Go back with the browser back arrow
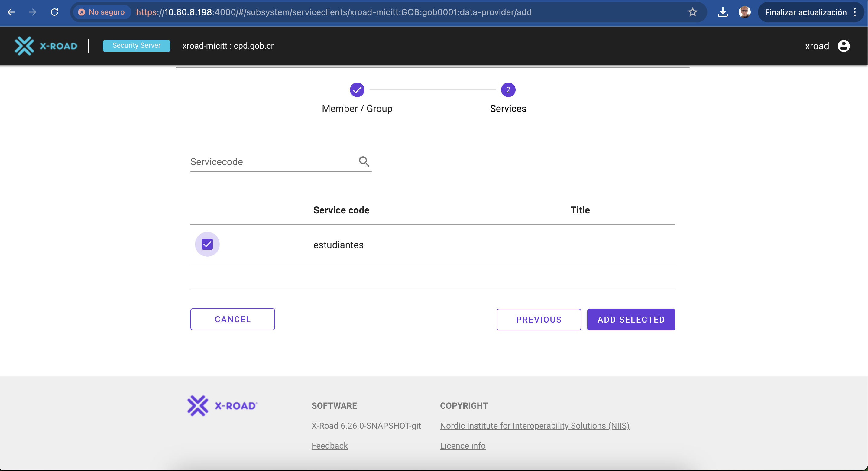868x471 pixels. point(11,12)
